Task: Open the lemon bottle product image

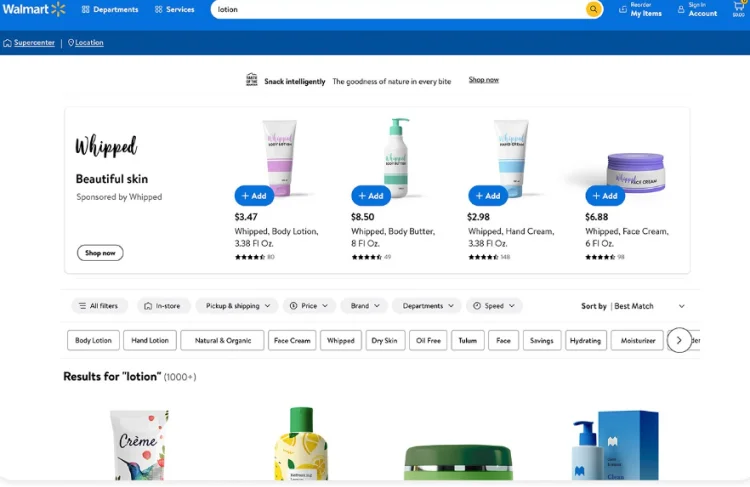Action: click(x=301, y=443)
